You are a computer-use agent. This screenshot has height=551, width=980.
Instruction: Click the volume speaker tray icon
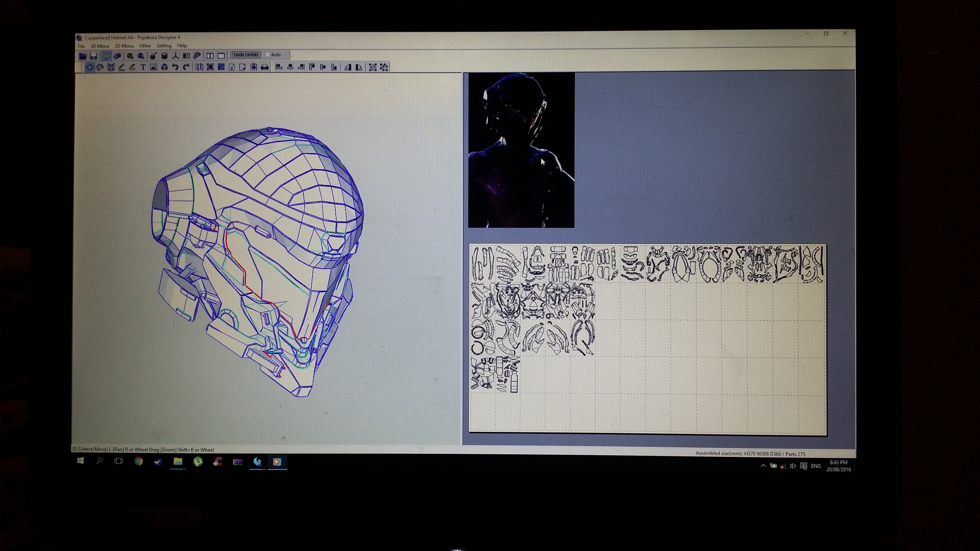pyautogui.click(x=793, y=466)
